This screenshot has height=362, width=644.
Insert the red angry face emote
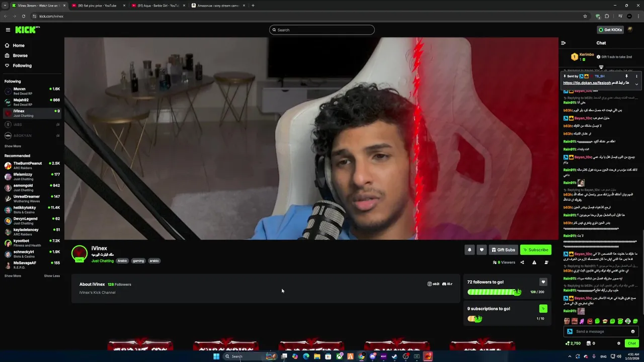590,321
